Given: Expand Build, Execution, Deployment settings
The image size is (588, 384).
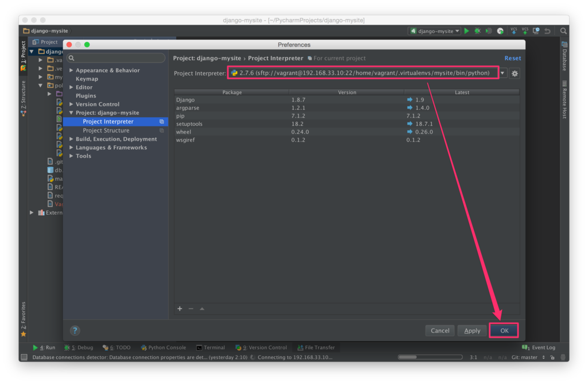Looking at the screenshot, I should coord(71,139).
